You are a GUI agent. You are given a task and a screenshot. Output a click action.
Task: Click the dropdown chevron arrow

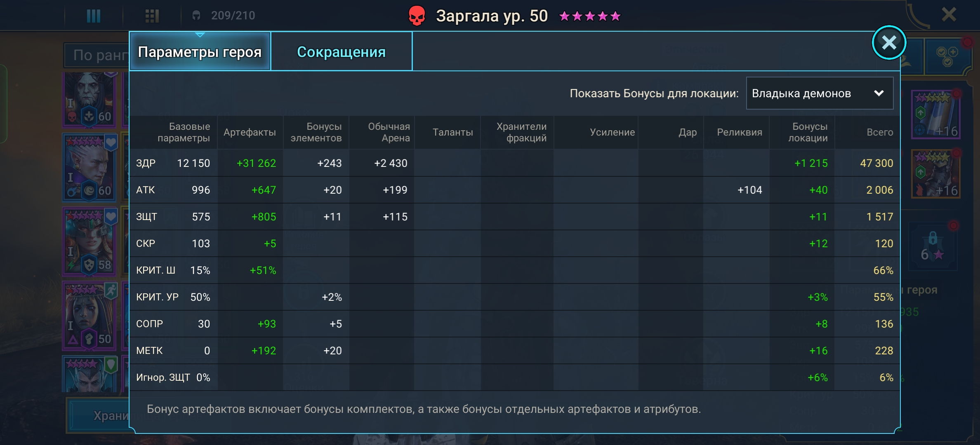point(879,94)
